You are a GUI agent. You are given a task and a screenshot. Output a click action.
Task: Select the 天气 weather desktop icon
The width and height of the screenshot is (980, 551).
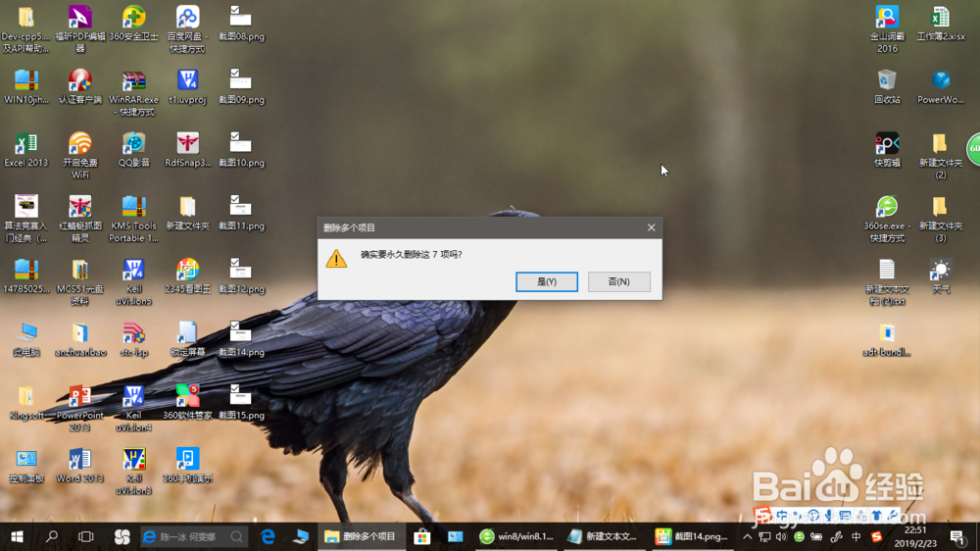click(941, 275)
